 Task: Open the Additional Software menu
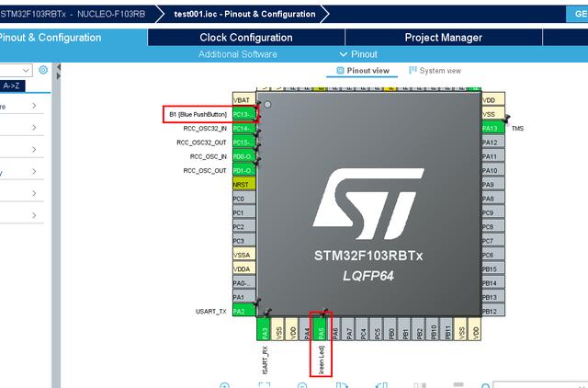point(238,54)
